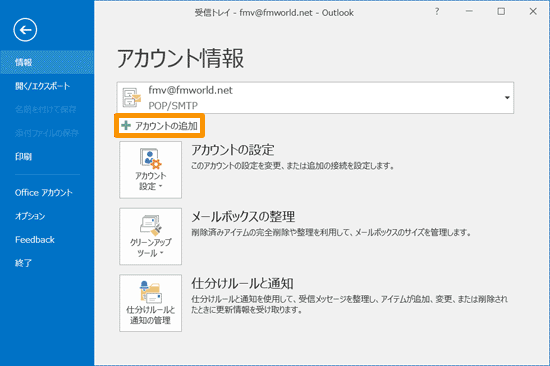This screenshot has height=366, width=550.
Task: Select the 情報 menu item
Action: (47, 62)
